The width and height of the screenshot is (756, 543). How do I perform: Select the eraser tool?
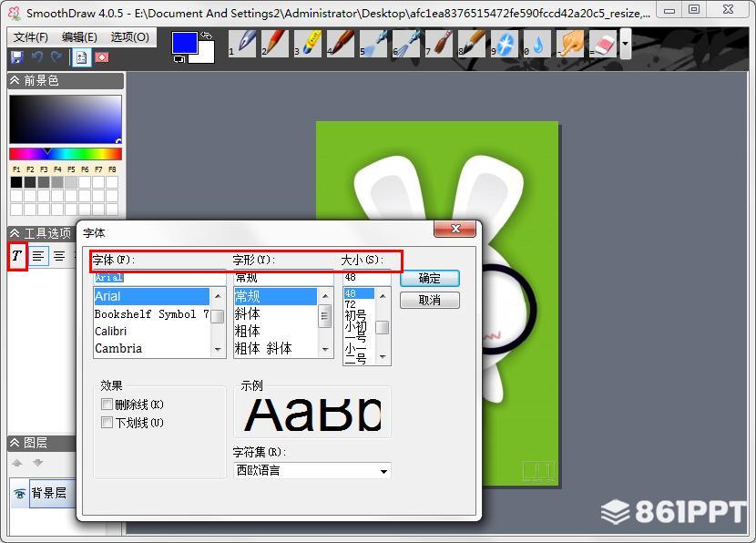tap(603, 44)
